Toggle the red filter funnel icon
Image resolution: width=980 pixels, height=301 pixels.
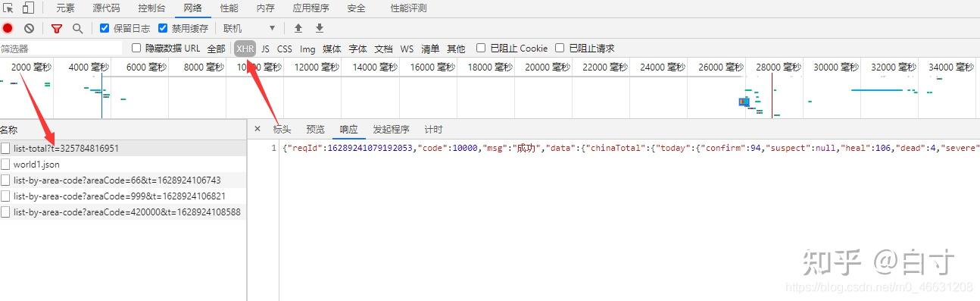coord(57,28)
